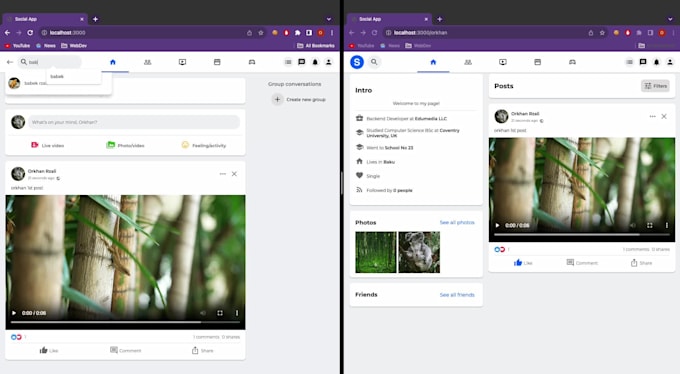Mute the video in the left feed post
Screen dimensions: 680x374
click(x=203, y=313)
